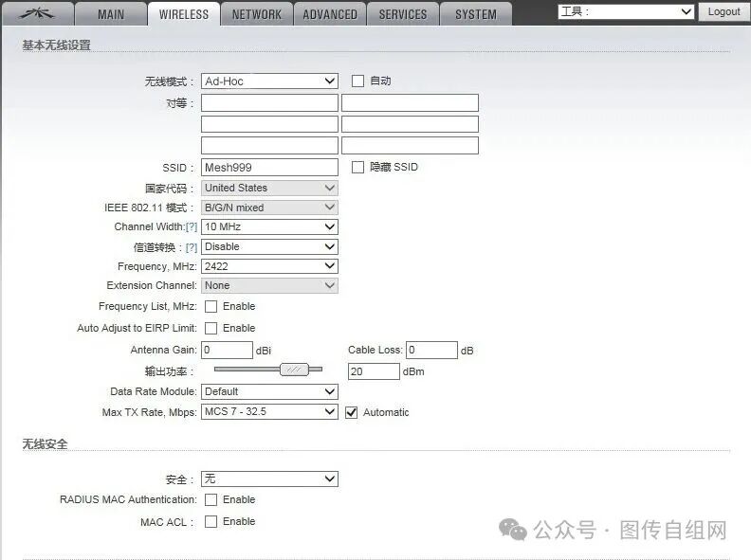Click the 输出功率 slider handle
The width and height of the screenshot is (751, 560).
(294, 370)
